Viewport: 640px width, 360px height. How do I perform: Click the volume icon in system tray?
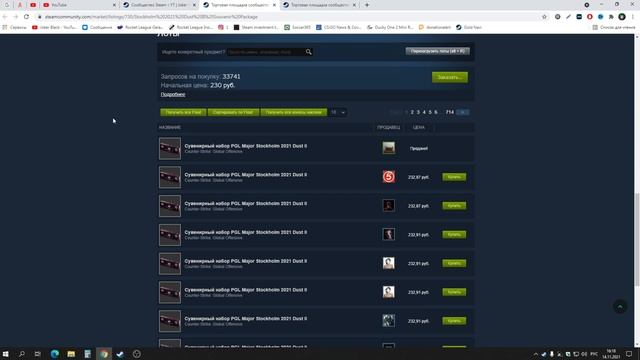(584, 354)
